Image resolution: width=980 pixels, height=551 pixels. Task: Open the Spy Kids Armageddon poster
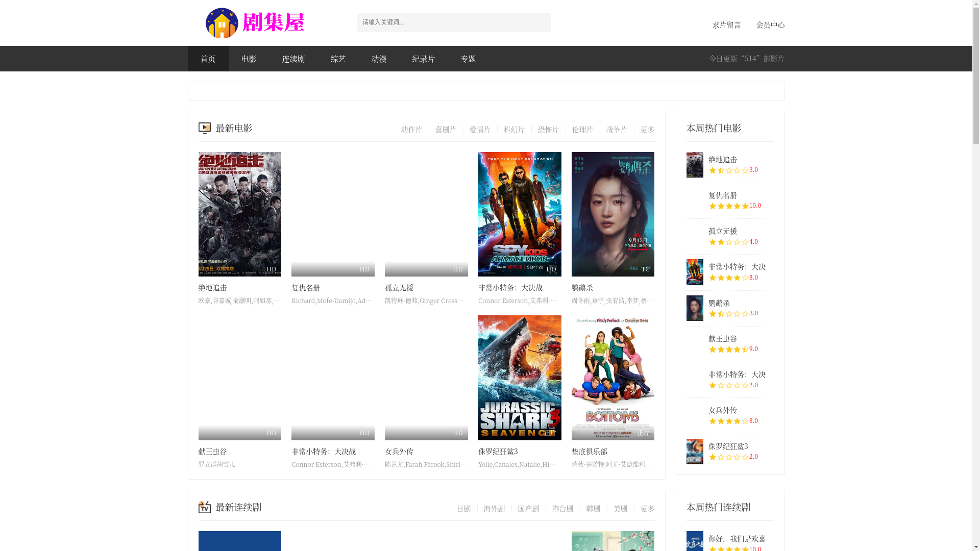click(519, 214)
